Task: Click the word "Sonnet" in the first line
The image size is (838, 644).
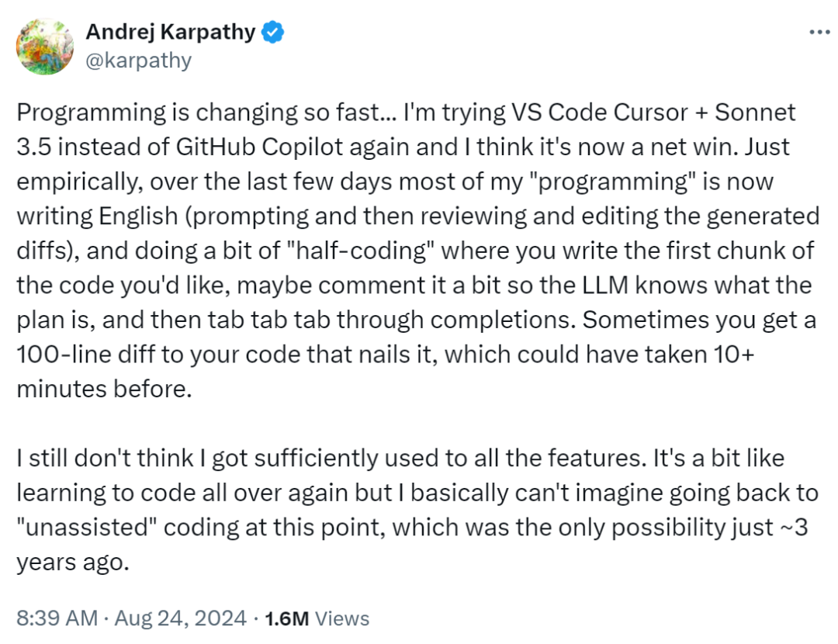Action: pyautogui.click(x=755, y=113)
